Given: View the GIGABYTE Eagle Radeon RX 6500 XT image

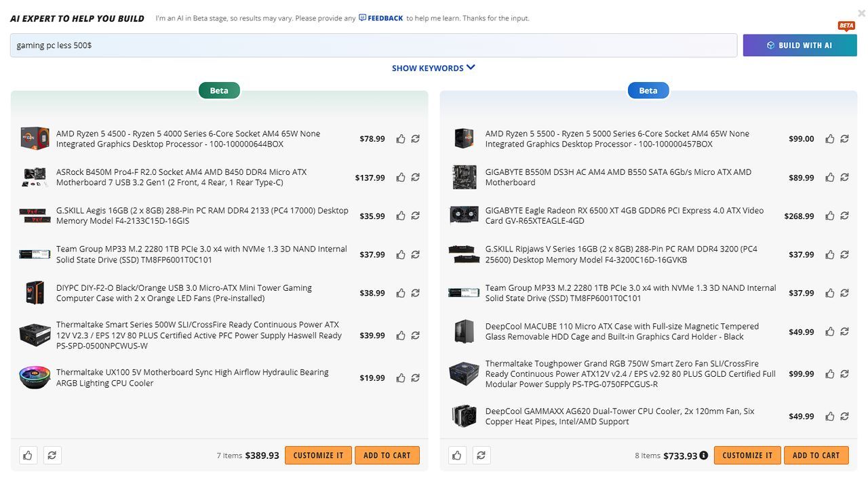Looking at the screenshot, I should 464,216.
